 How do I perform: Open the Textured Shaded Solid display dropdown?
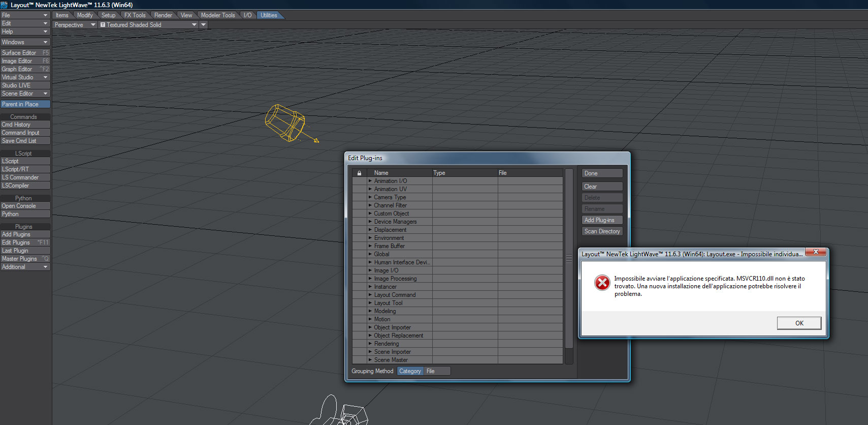148,25
